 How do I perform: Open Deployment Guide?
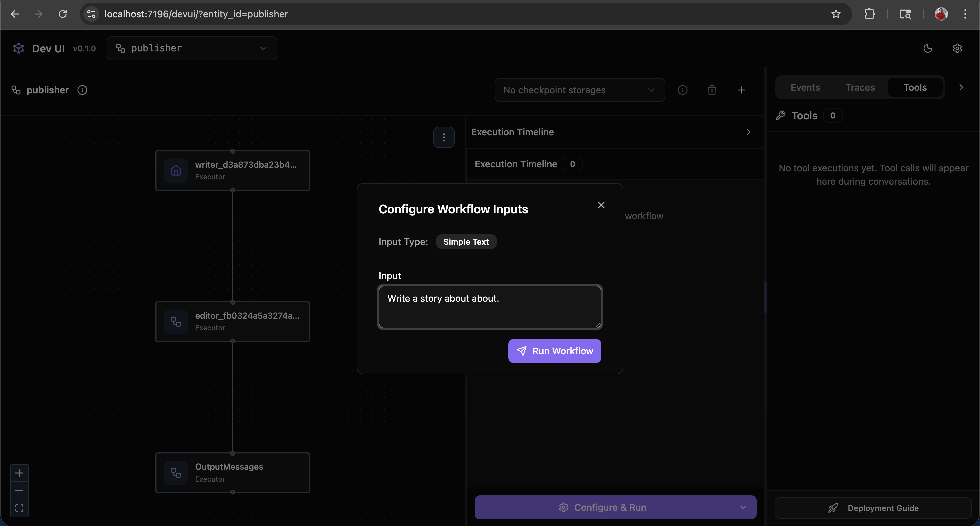click(x=873, y=508)
